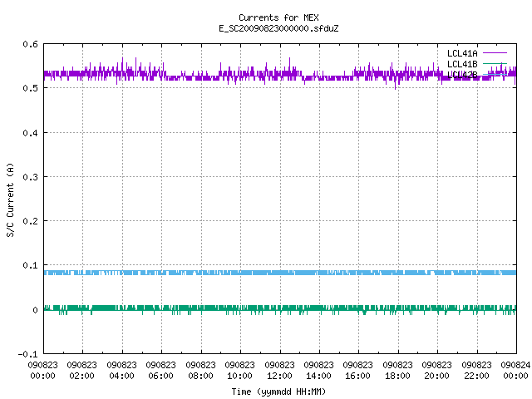Select the 0.2 y-axis tick value
This screenshot has width=532, height=399.
click(x=30, y=221)
